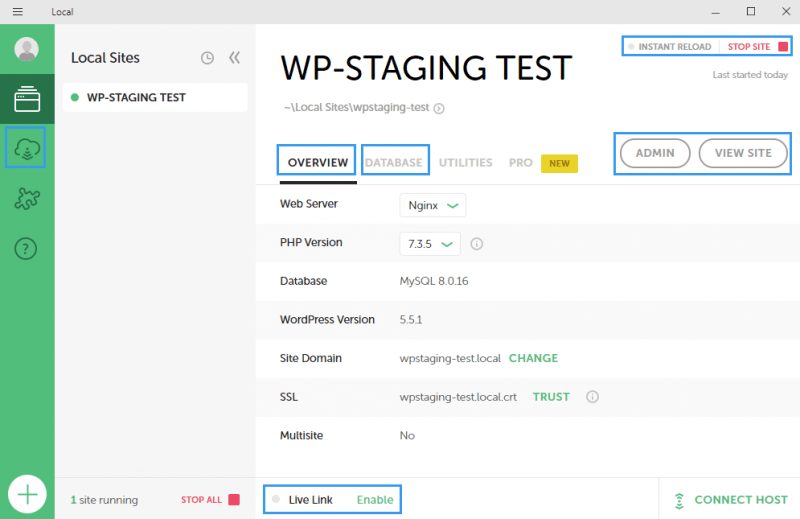This screenshot has height=519, width=800.
Task: Click the wpstaging-test.local domain text
Action: [450, 358]
